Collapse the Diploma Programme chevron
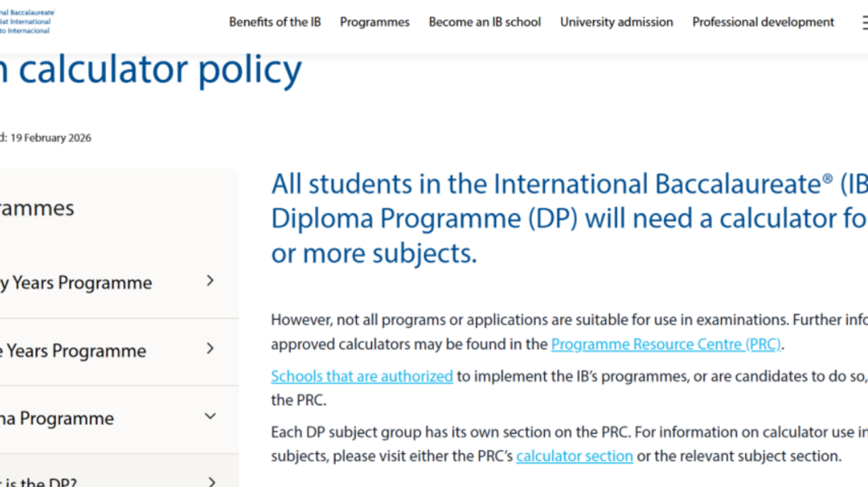The width and height of the screenshot is (868, 487). (211, 416)
